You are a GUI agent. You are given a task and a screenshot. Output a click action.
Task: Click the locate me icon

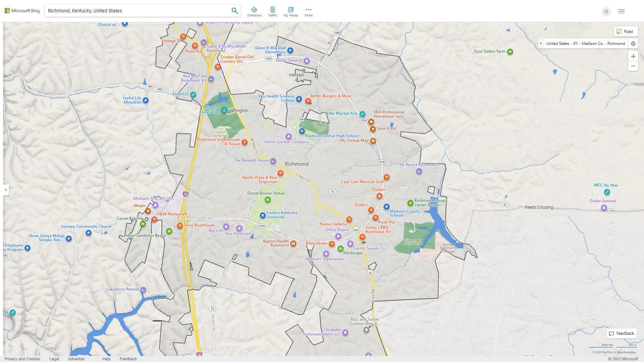tap(633, 44)
